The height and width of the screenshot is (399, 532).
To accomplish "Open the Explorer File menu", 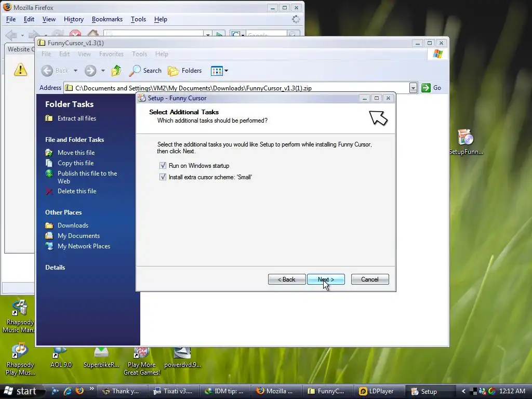I will (x=46, y=54).
